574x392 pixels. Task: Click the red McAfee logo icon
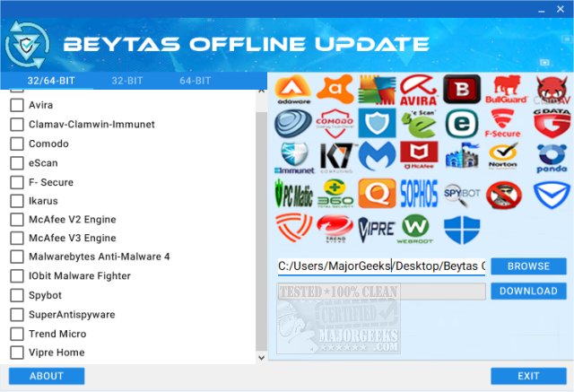coord(419,155)
